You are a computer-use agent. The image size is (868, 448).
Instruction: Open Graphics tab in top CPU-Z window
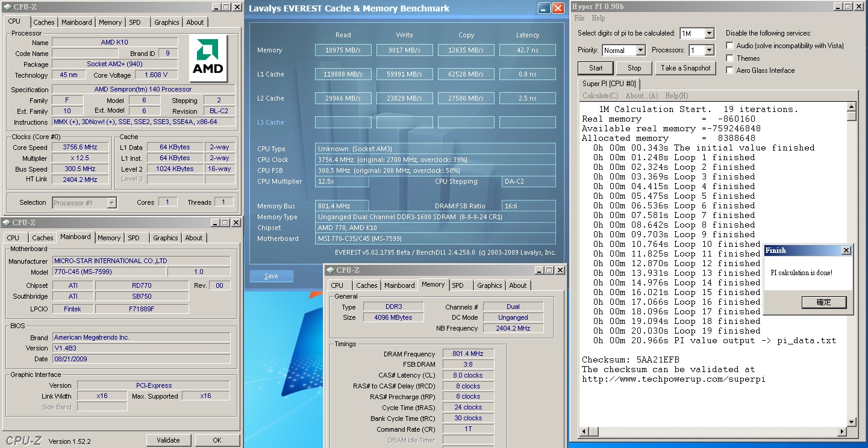click(167, 22)
